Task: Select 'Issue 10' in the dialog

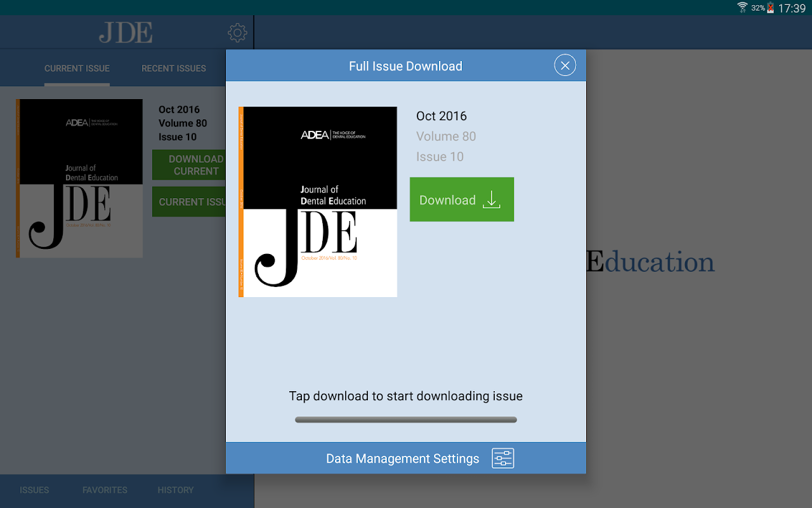Action: [x=440, y=157]
